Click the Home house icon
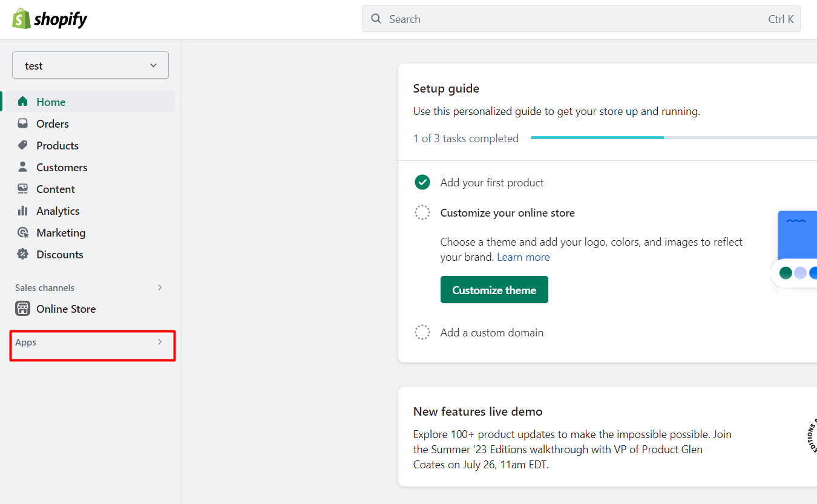This screenshot has width=817, height=504. pos(23,102)
